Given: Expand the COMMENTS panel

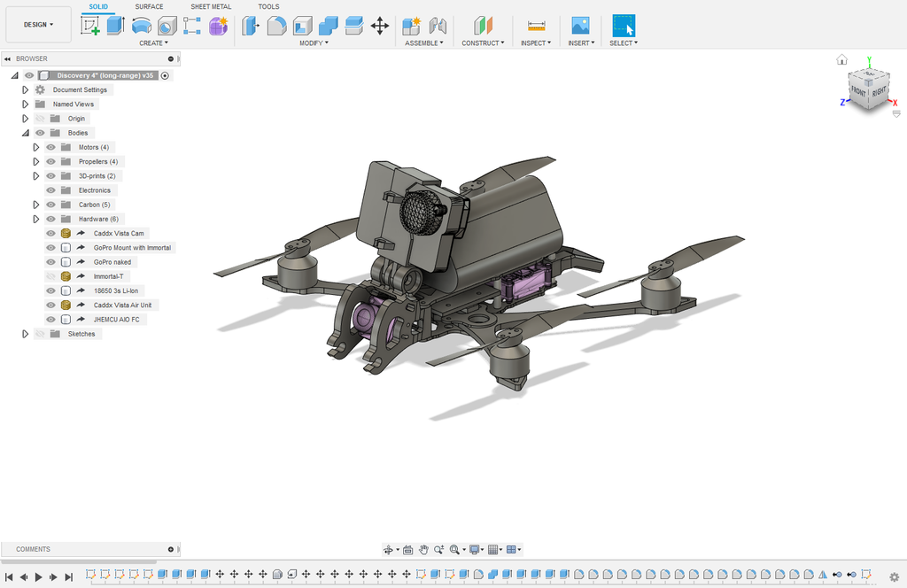Looking at the screenshot, I should [x=171, y=549].
